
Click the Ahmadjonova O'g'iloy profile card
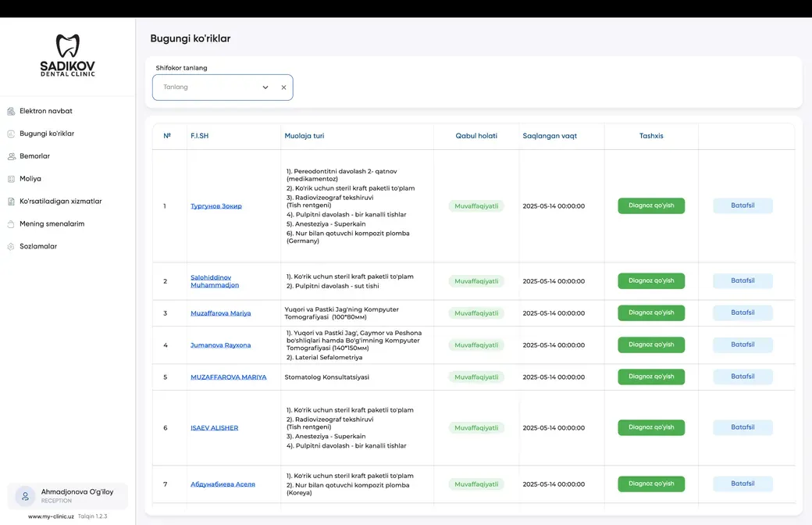67,496
